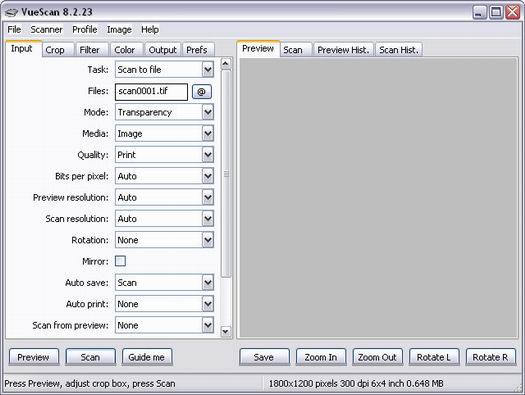Open the Scanner menu

coord(46,29)
